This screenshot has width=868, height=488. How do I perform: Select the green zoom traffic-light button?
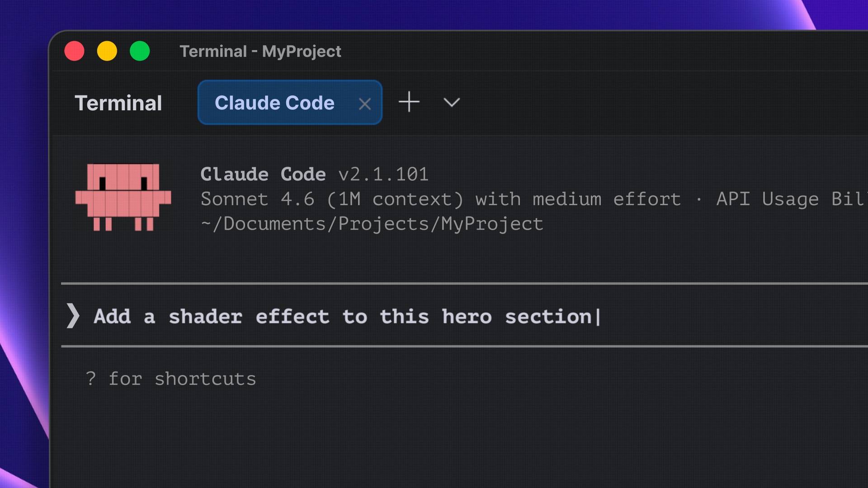[140, 51]
